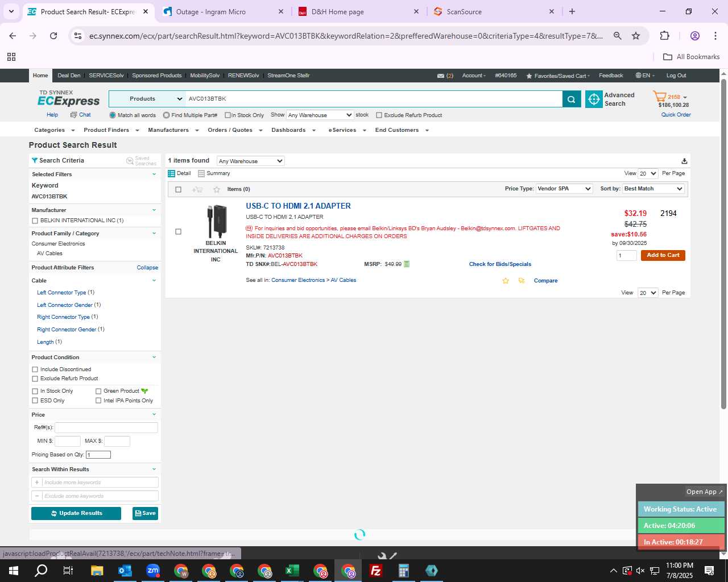Open Chrome extensions puzzle icon
The image size is (728, 582).
click(664, 36)
